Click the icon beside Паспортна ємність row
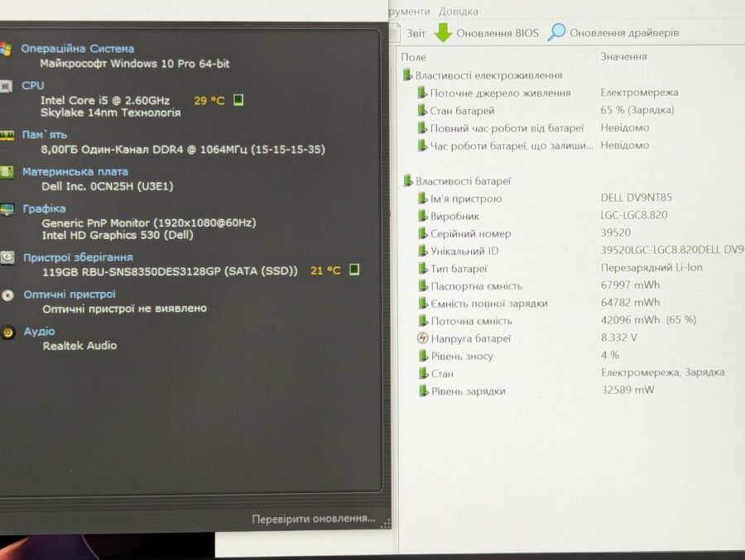This screenshot has width=745, height=560. click(x=423, y=285)
